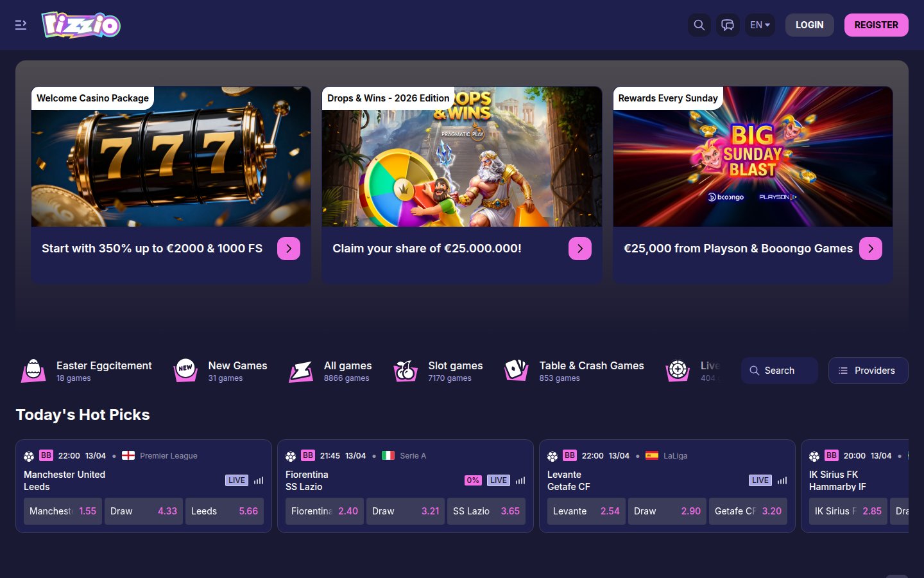Screen dimensions: 924x578
Task: Open the Big Sunday Blast banner image
Action: click(753, 157)
